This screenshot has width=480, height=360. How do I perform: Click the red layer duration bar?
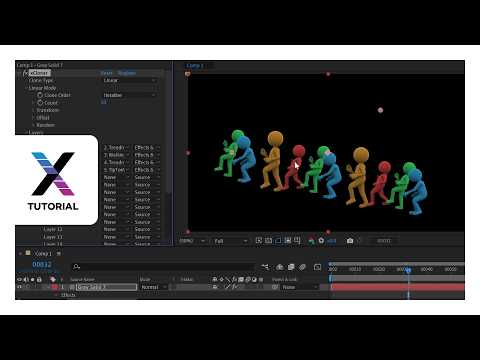[x=397, y=287]
